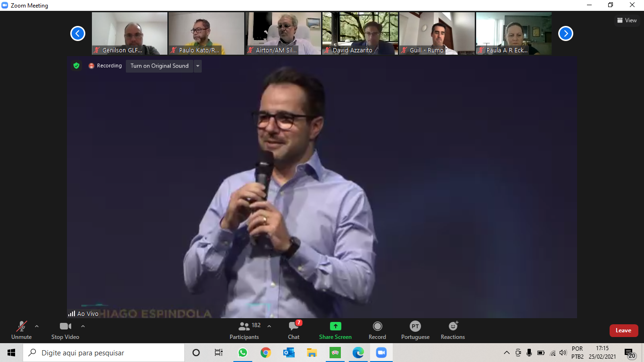Open the View layout menu

(627, 20)
